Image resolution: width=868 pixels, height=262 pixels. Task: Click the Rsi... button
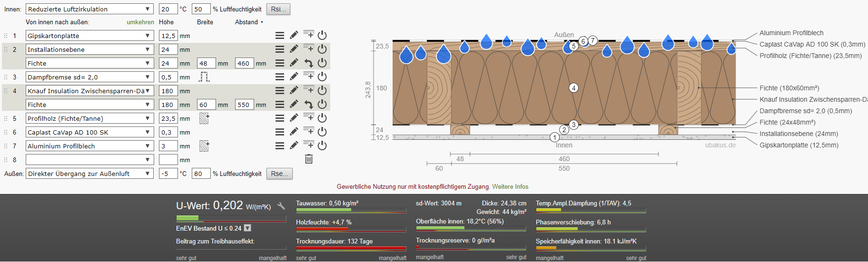[278, 9]
